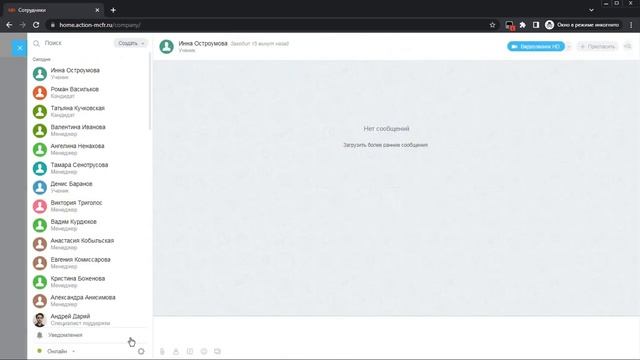This screenshot has width=640, height=360.
Task: Click the search magnifier icon
Action: [x=36, y=43]
